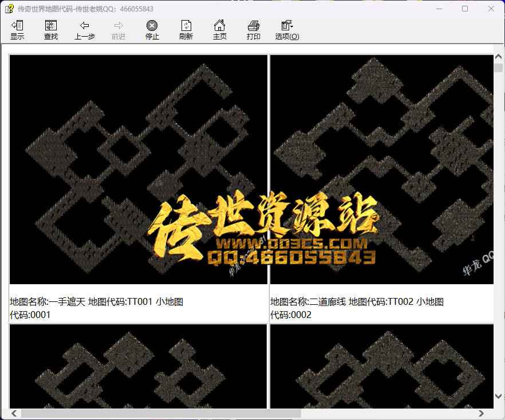
Task: Select the 二道廊线 TT002 map image
Action: [381, 170]
